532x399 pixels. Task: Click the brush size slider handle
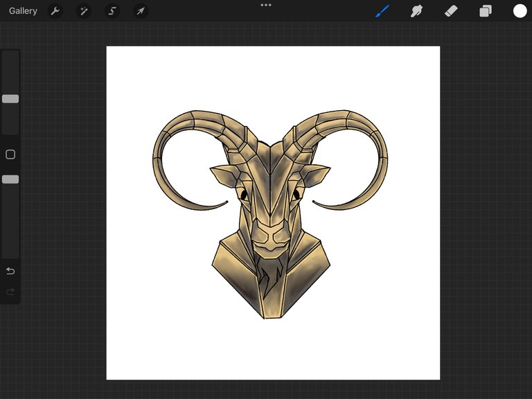tap(10, 99)
